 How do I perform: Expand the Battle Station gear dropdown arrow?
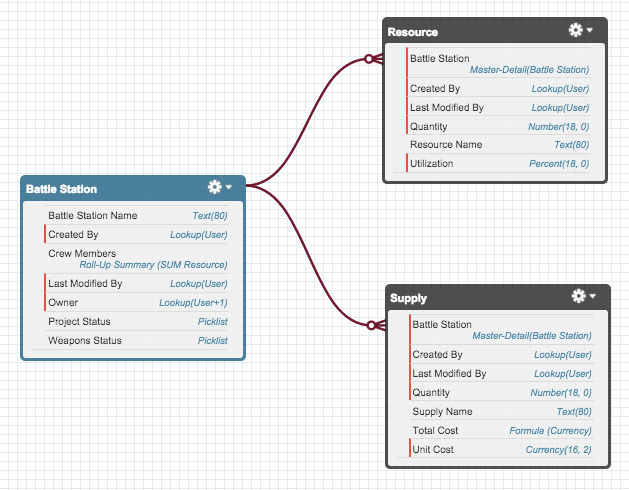229,187
